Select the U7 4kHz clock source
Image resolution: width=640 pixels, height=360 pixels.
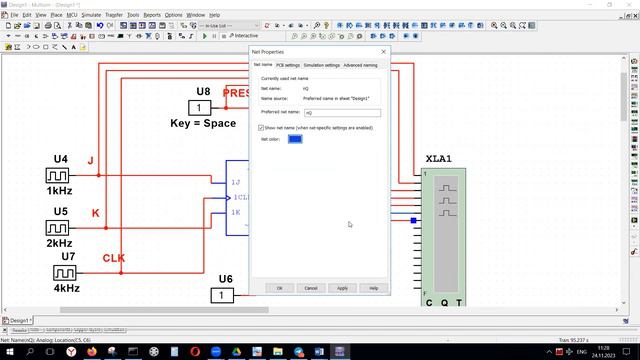click(x=64, y=273)
